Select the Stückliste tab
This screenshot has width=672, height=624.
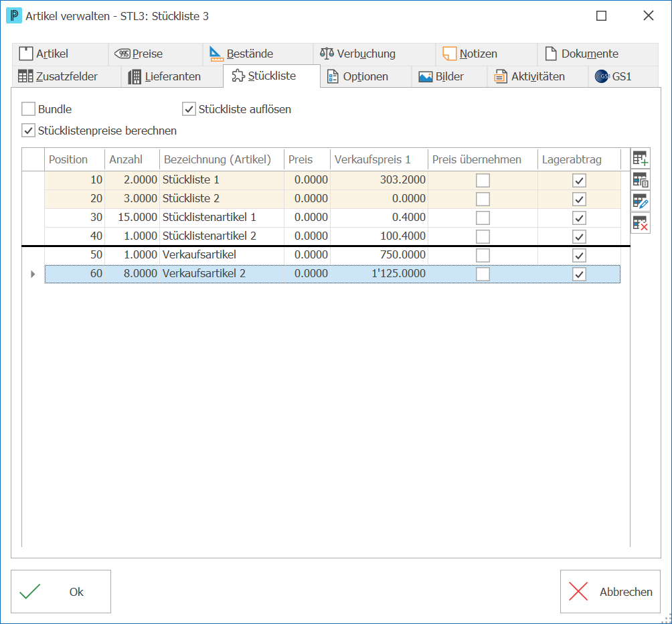(x=272, y=76)
